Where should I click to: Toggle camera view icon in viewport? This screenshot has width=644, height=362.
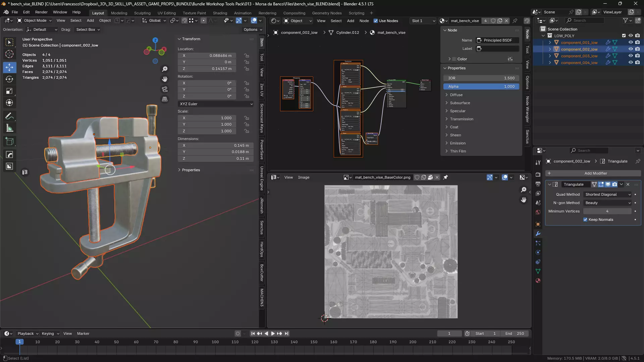165,89
